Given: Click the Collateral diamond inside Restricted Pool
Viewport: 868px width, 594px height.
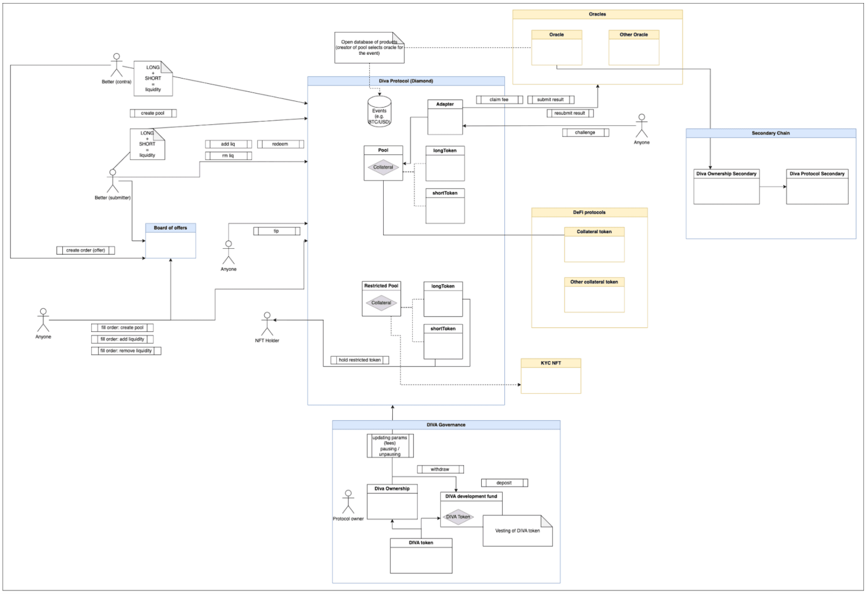Looking at the screenshot, I should 381,303.
